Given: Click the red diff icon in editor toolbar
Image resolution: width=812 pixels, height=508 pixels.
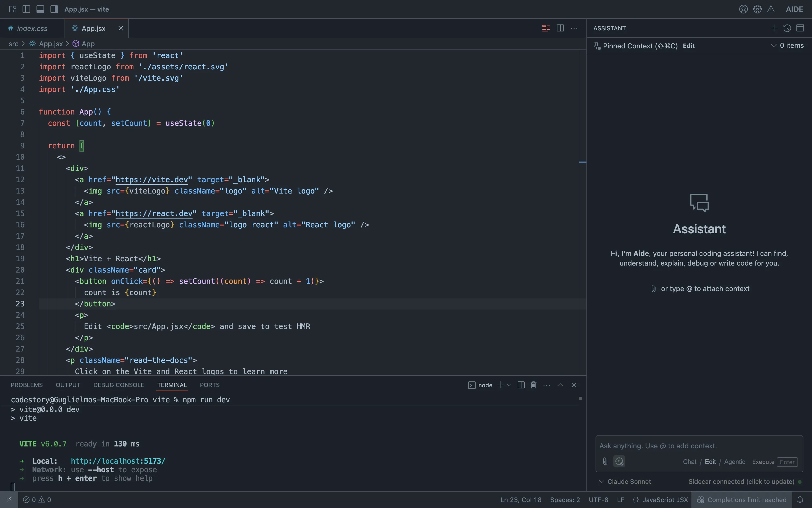Looking at the screenshot, I should (x=546, y=28).
